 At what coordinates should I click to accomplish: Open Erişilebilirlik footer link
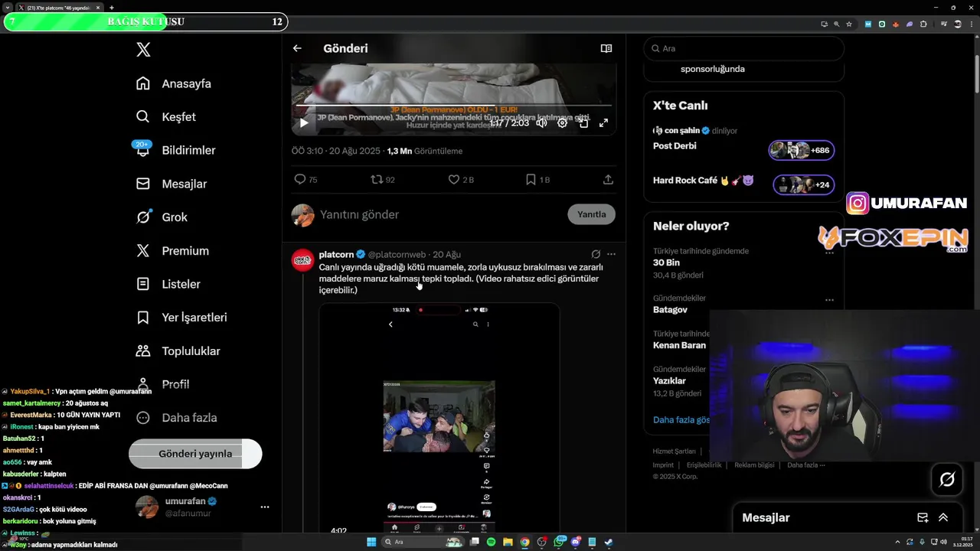coord(704,465)
